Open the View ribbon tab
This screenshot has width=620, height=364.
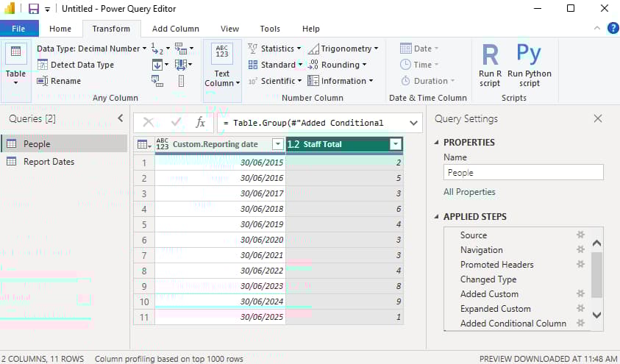pos(229,29)
